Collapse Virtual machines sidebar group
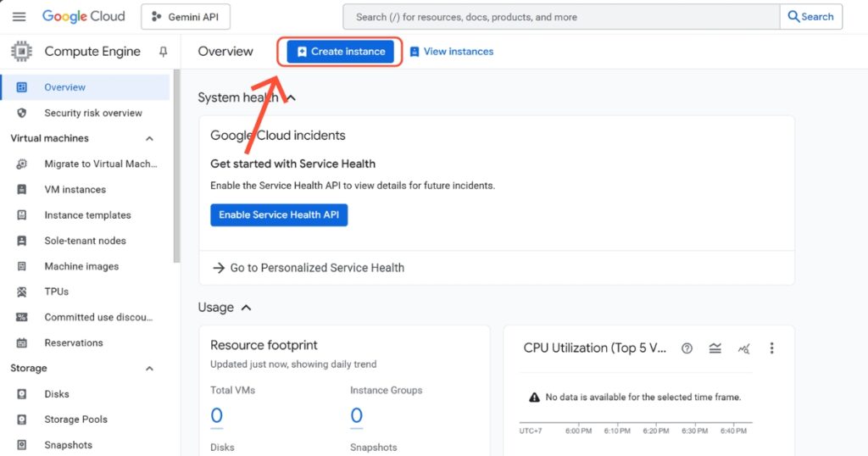Image resolution: width=868 pixels, height=456 pixels. click(150, 138)
